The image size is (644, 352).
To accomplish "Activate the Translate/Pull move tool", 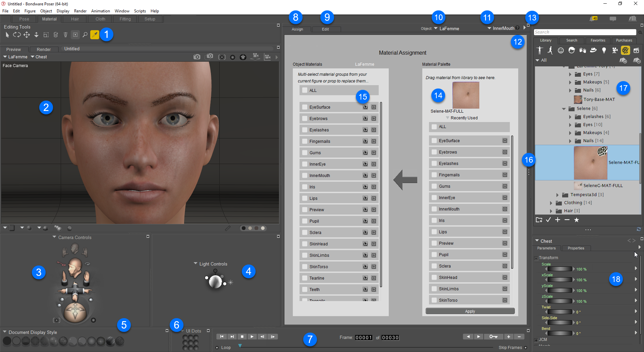I will tap(26, 35).
